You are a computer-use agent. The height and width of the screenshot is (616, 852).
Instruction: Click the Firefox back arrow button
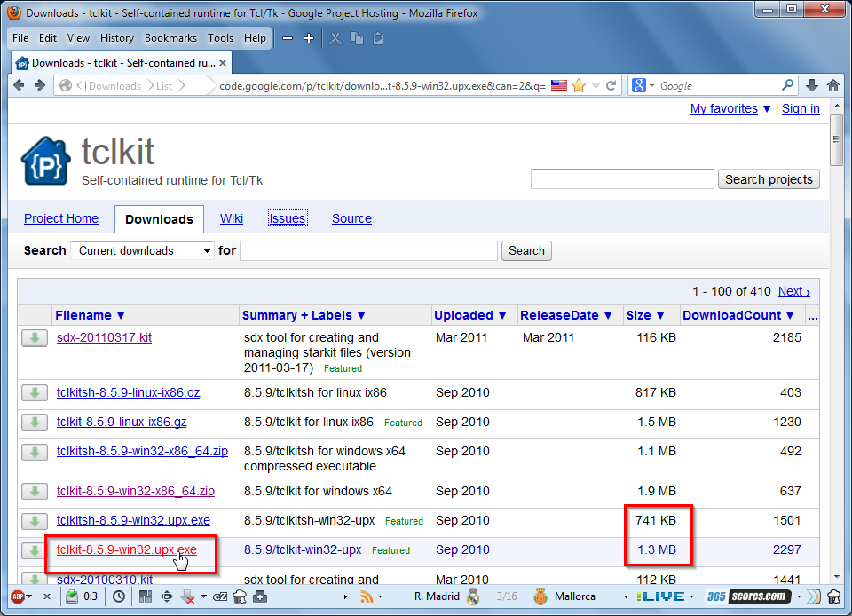20,85
